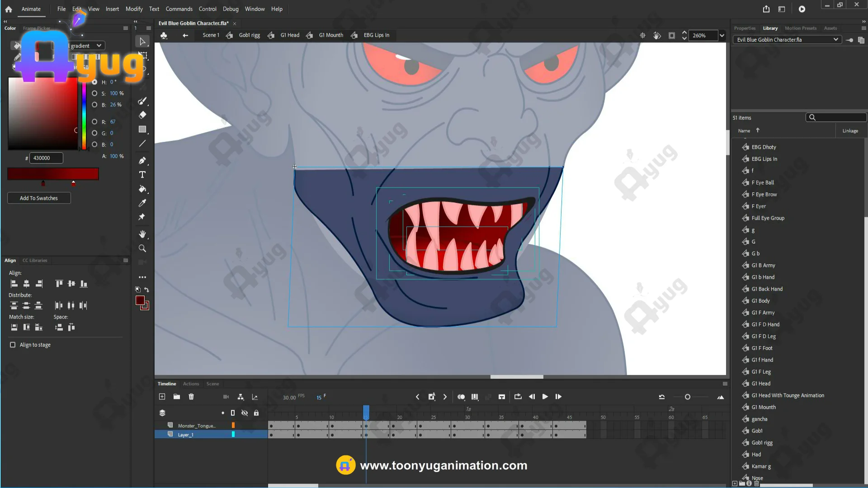Image resolution: width=868 pixels, height=488 pixels.
Task: Open the zoom percentage dropdown
Action: point(722,35)
